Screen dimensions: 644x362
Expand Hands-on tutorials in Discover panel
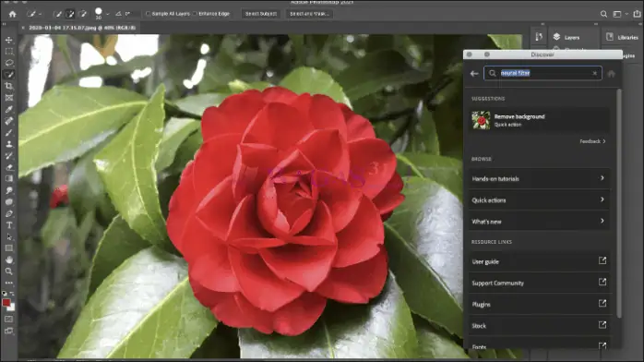[x=539, y=179]
